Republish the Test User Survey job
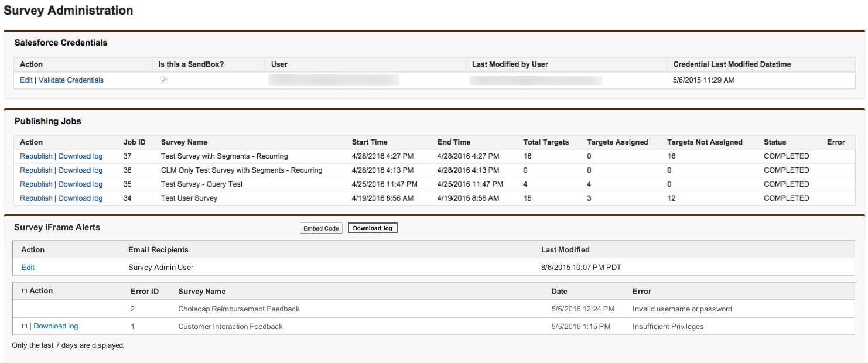The width and height of the screenshot is (868, 363). 36,198
